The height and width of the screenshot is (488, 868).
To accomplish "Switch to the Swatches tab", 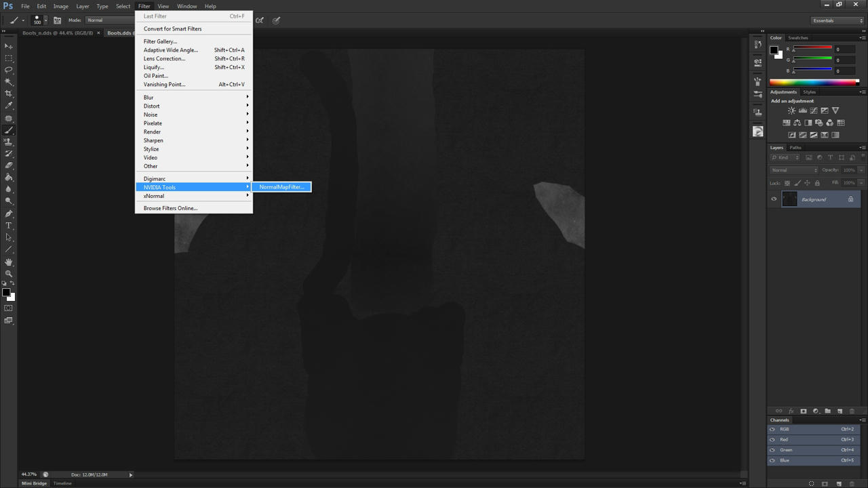I will [798, 38].
